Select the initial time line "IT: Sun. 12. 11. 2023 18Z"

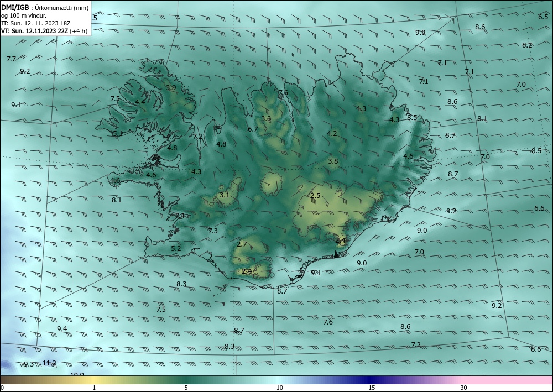click(35, 23)
